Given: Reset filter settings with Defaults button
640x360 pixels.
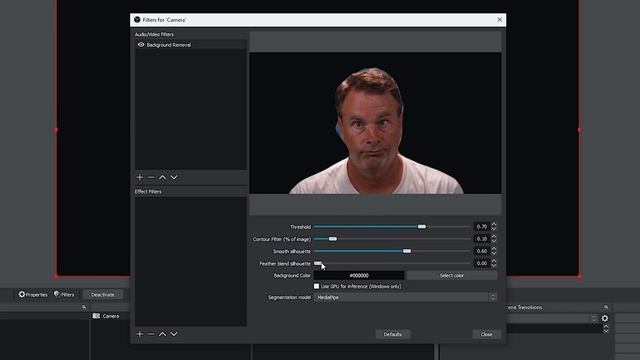Looking at the screenshot, I should 393,334.
